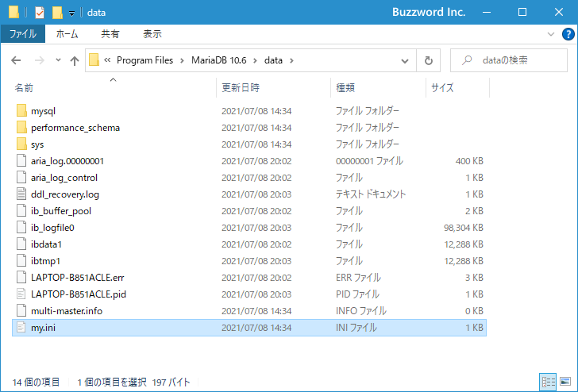Select the ib_buffer_pool file icon

21,211
